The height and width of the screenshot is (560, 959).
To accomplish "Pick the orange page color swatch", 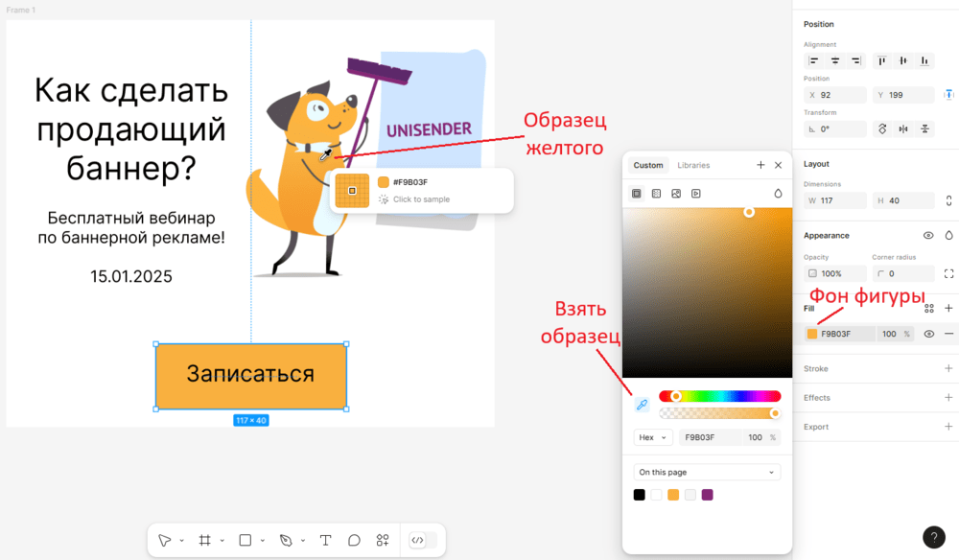I will [x=673, y=495].
